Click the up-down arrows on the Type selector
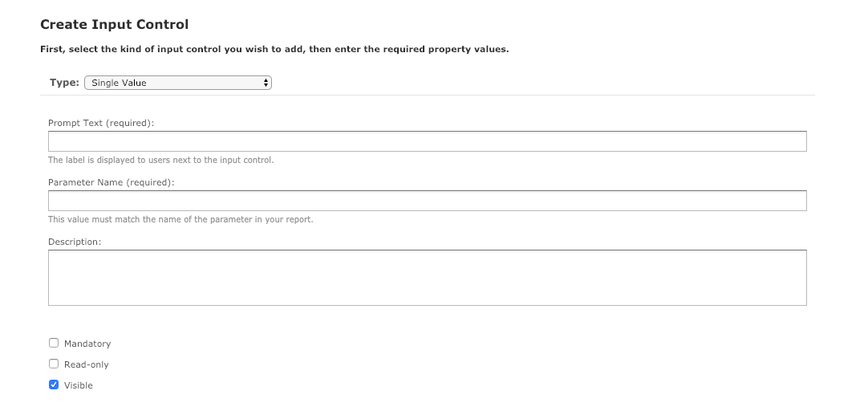868x415 pixels. click(x=266, y=83)
